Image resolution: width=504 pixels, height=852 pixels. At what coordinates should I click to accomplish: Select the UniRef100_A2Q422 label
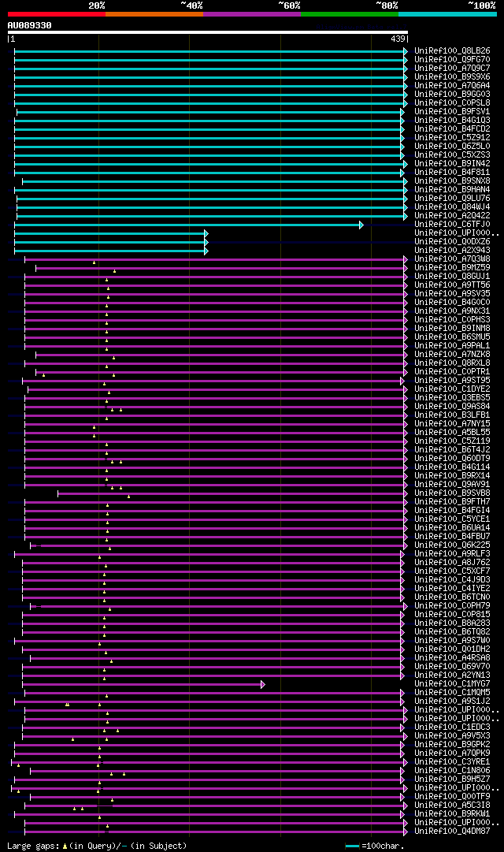(452, 216)
